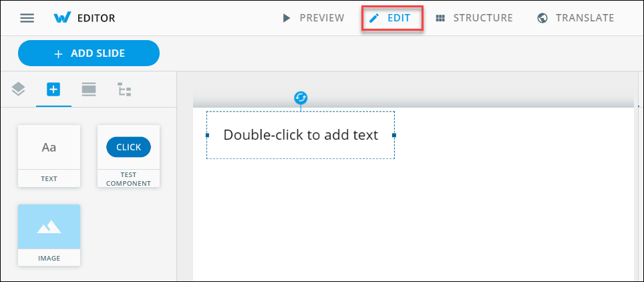Open the slides list tab icon
Viewport: 644px width, 282px height.
[x=89, y=89]
